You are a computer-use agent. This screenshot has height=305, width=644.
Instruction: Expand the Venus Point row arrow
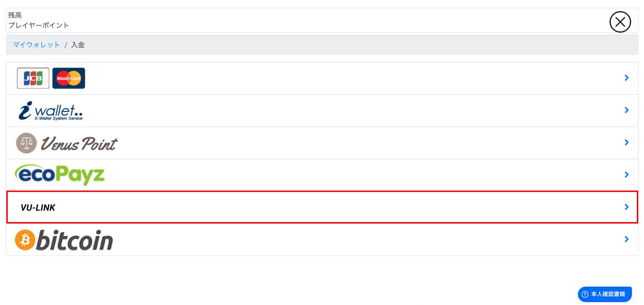pyautogui.click(x=627, y=142)
